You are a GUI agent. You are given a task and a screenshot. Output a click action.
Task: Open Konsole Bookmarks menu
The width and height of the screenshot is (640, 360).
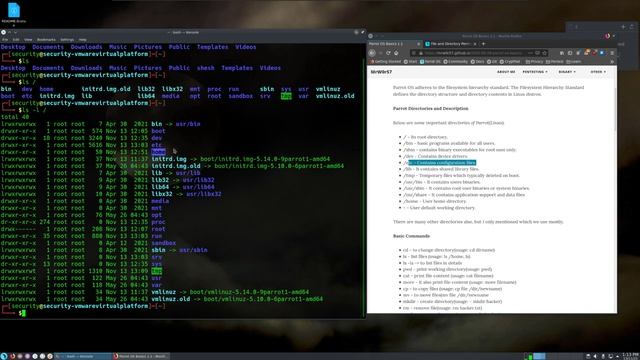[46, 40]
